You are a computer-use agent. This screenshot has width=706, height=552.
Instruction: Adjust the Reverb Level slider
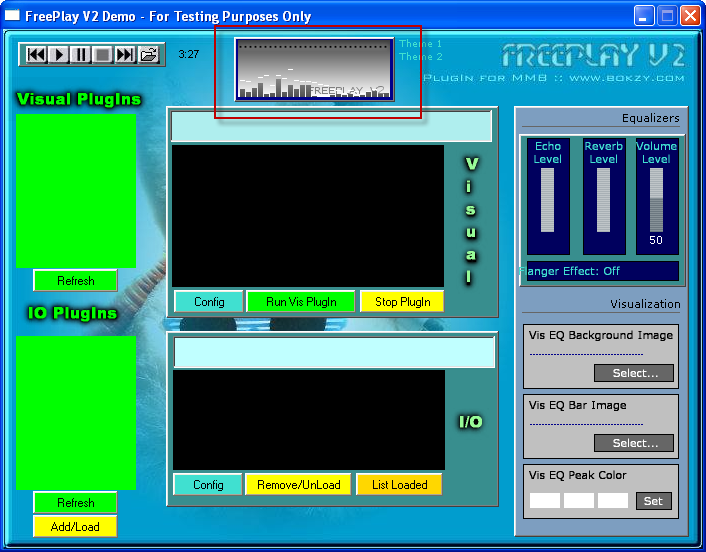pyautogui.click(x=603, y=200)
